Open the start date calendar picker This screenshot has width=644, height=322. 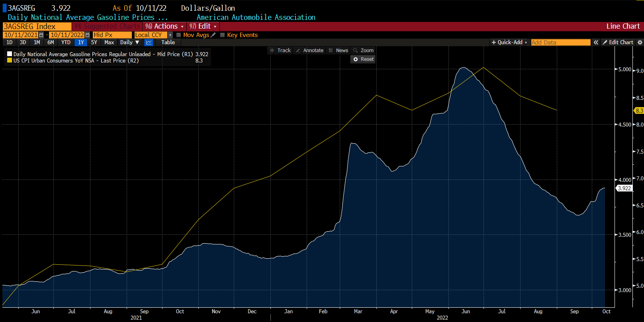click(41, 35)
